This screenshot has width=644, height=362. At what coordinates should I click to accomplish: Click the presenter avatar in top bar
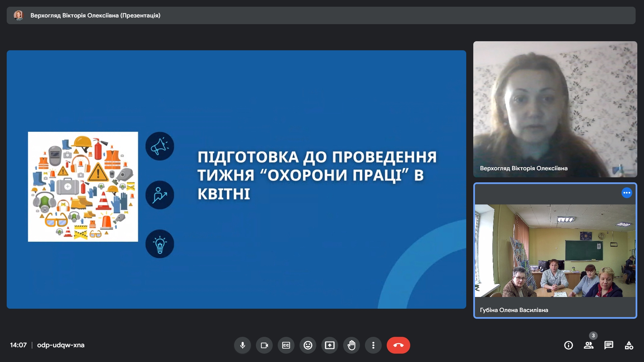18,15
